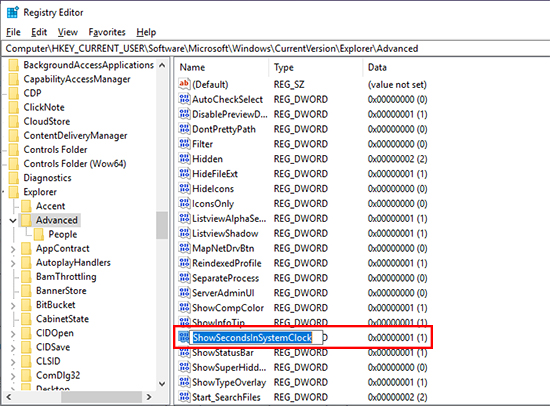Open the Help menu
Viewport: 550px width, 406px height.
click(x=146, y=32)
